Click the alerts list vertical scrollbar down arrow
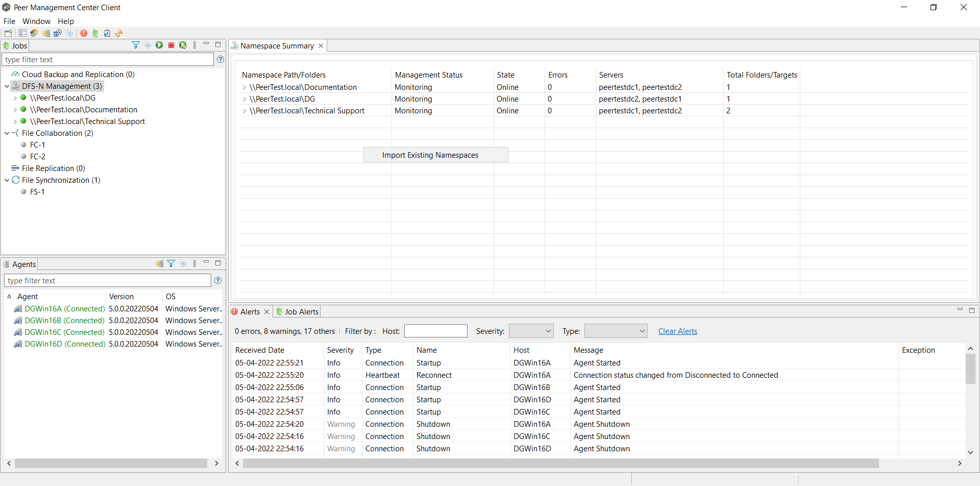Viewport: 980px width, 486px height. tap(970, 452)
